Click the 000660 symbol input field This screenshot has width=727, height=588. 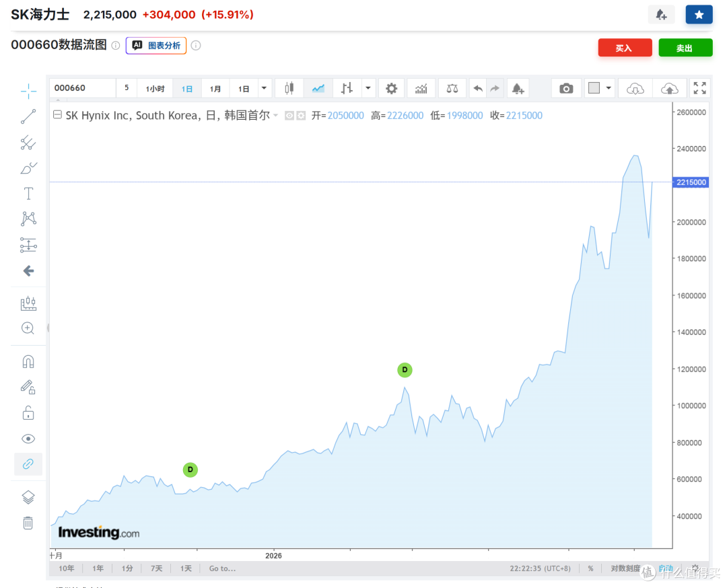coord(83,88)
